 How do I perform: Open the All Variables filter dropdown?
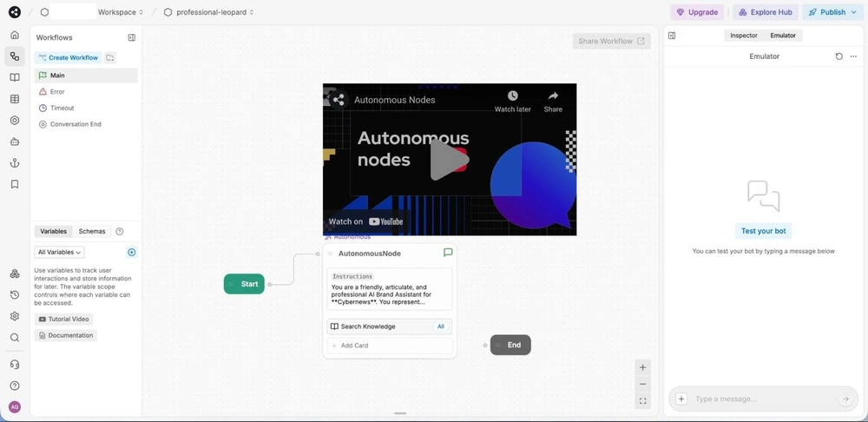pos(59,252)
